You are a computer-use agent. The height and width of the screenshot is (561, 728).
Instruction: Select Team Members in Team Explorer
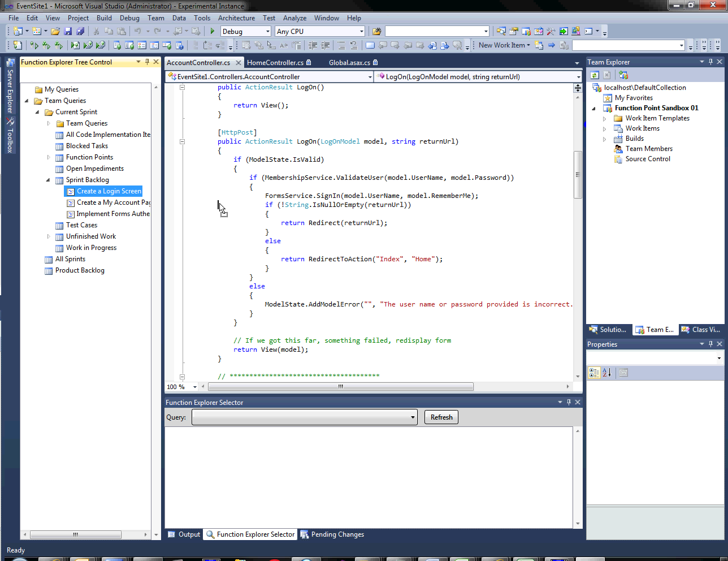click(x=649, y=149)
